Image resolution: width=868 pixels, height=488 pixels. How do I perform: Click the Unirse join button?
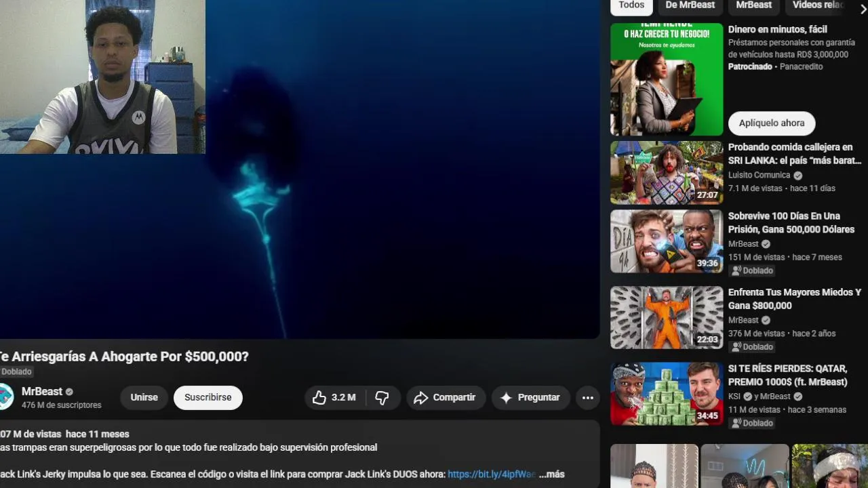(144, 398)
